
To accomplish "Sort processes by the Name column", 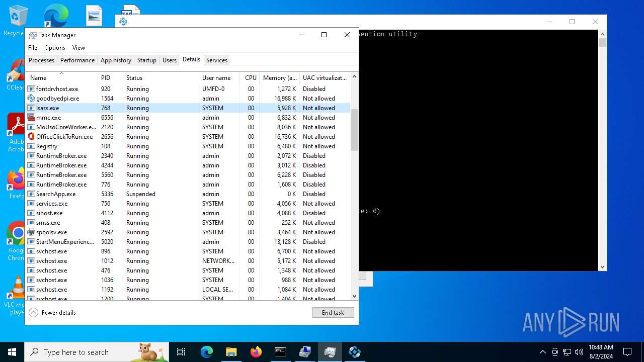I will click(62, 78).
